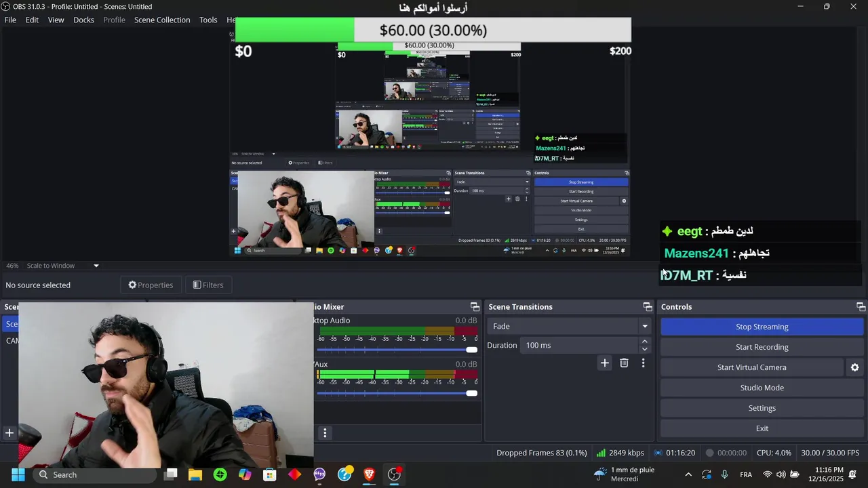This screenshot has height=488, width=868.
Task: Open green crosshair app in taskbar
Action: [x=220, y=474]
